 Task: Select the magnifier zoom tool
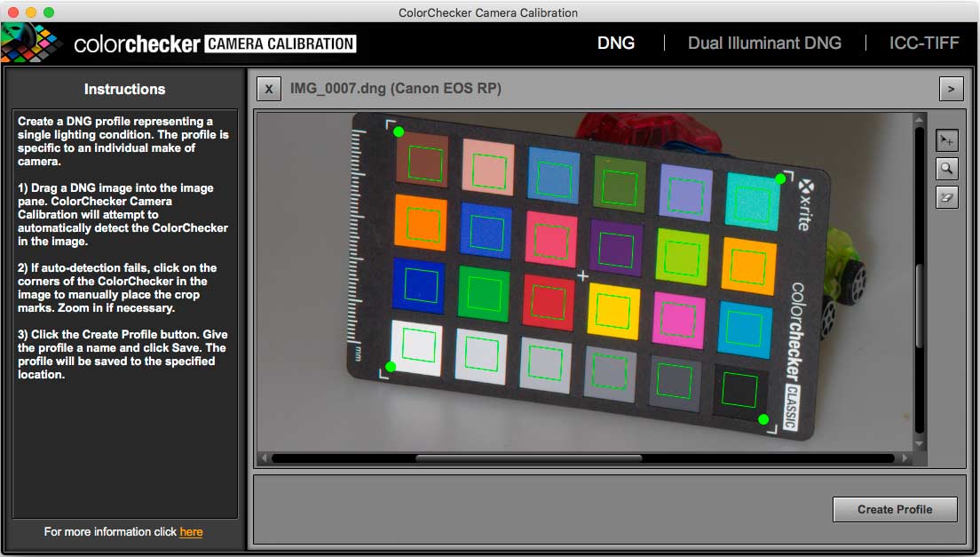point(947,169)
